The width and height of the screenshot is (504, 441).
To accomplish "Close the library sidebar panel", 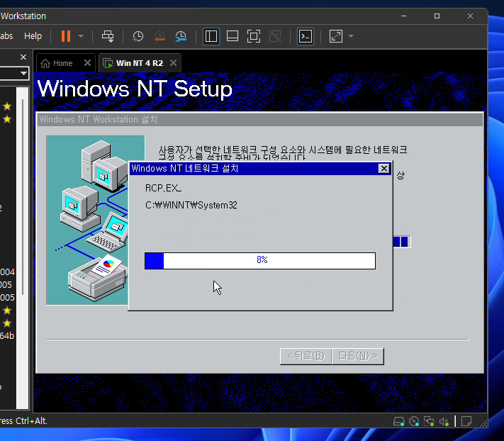I will (x=23, y=57).
